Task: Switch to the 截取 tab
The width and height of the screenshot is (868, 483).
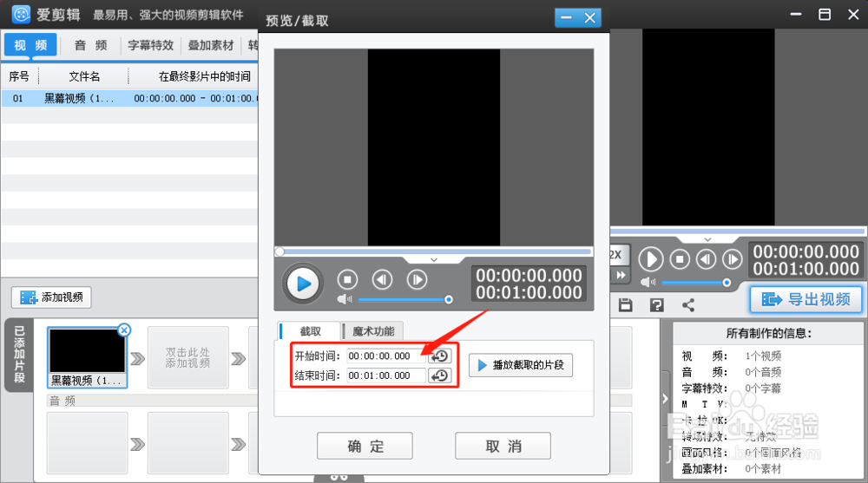Action: click(310, 331)
